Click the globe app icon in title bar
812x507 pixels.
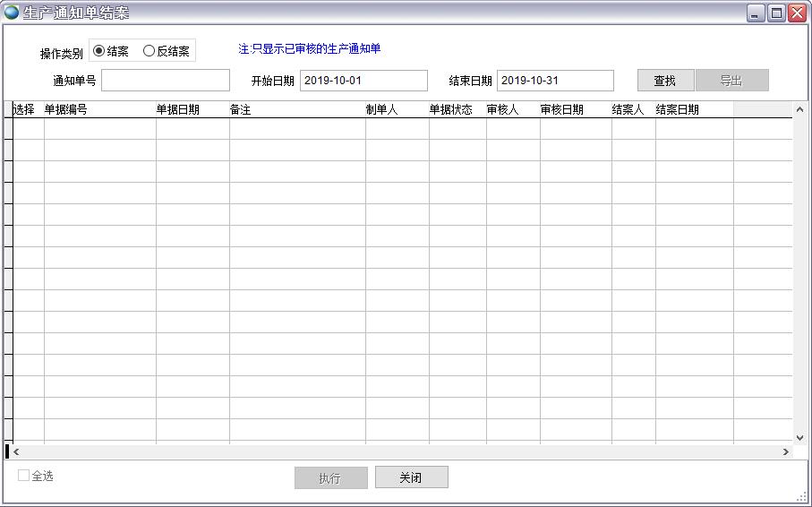(x=12, y=13)
